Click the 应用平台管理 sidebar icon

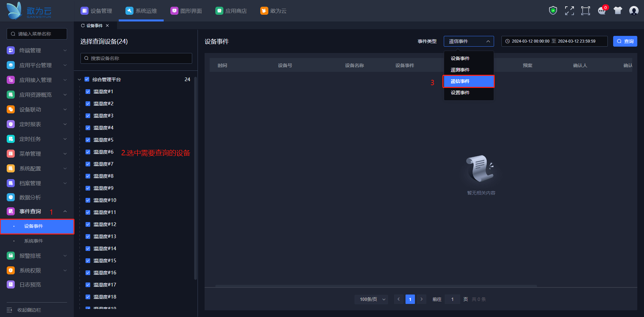click(x=11, y=65)
